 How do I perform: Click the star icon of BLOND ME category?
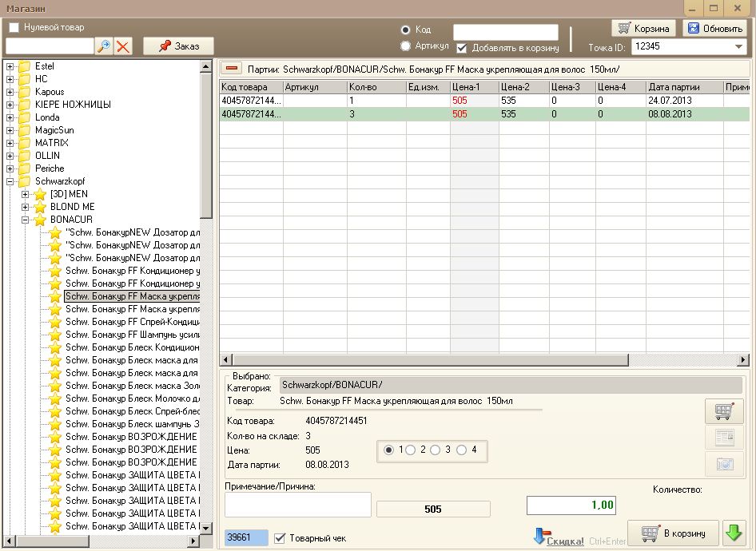click(x=40, y=207)
